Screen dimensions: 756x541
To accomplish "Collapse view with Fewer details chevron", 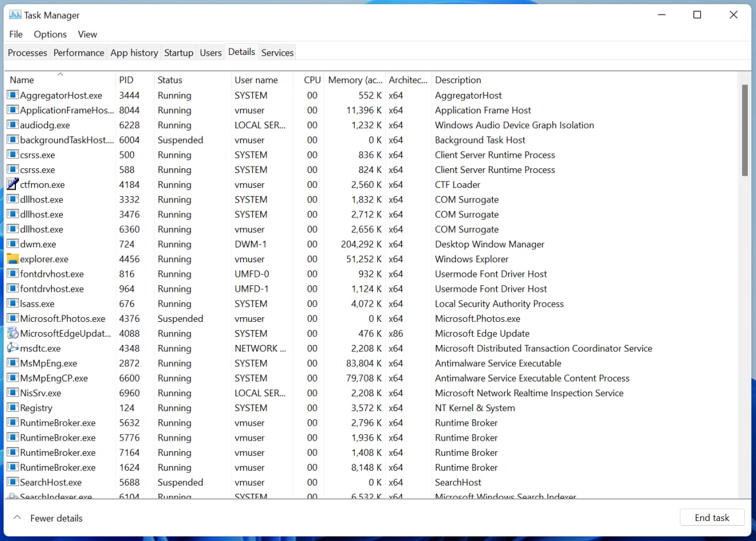I will click(x=18, y=518).
